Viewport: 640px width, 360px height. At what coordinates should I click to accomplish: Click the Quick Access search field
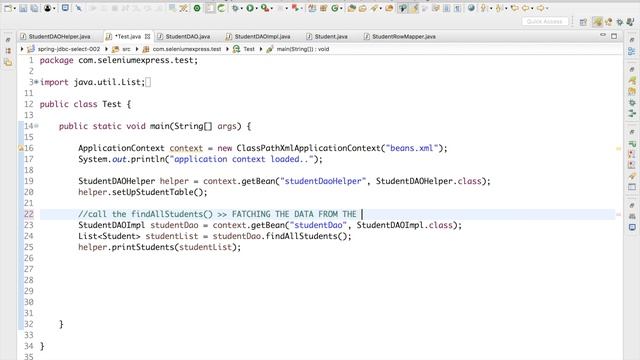(545, 21)
